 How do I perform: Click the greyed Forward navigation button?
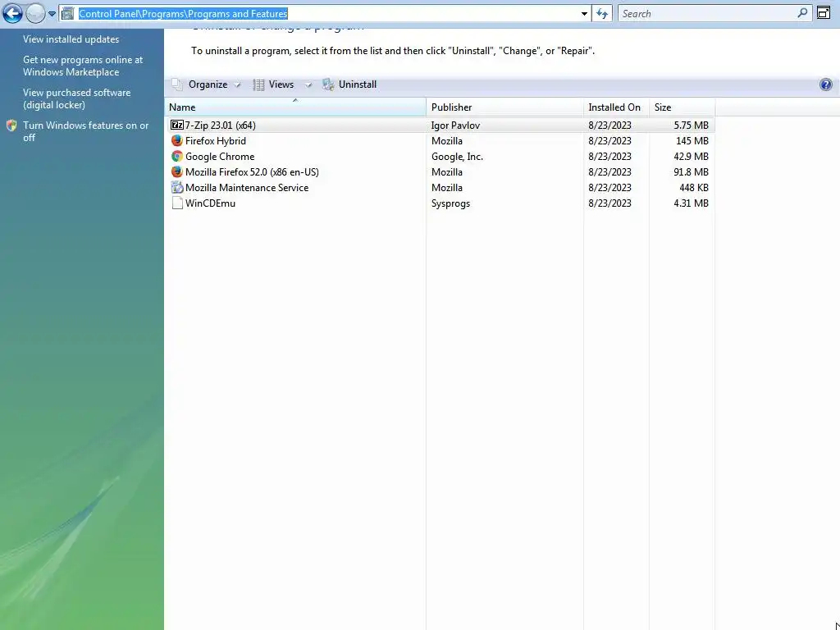click(36, 13)
